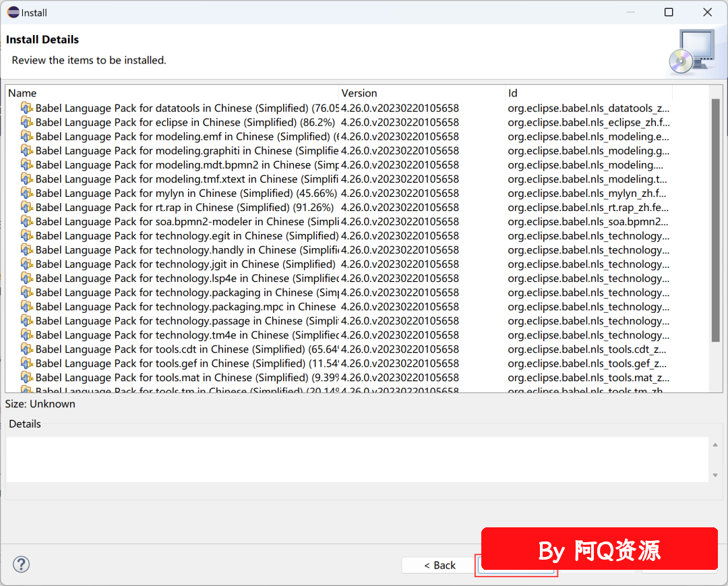The height and width of the screenshot is (586, 728).
Task: Click inside the empty Details text area
Action: point(357,459)
